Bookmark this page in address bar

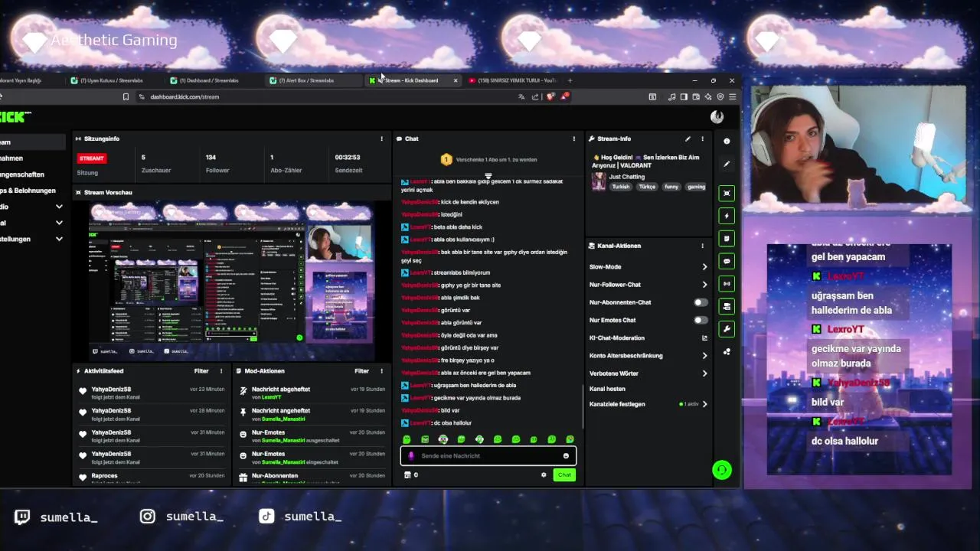126,97
